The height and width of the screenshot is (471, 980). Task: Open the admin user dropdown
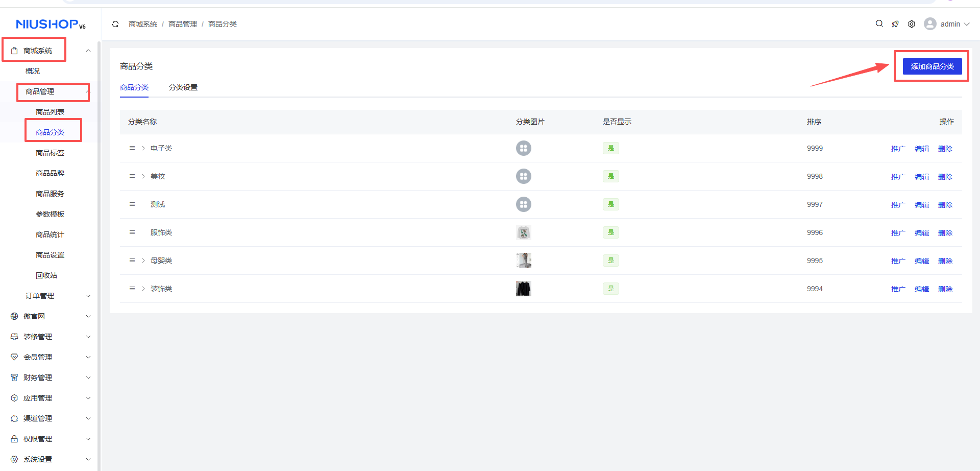[954, 24]
